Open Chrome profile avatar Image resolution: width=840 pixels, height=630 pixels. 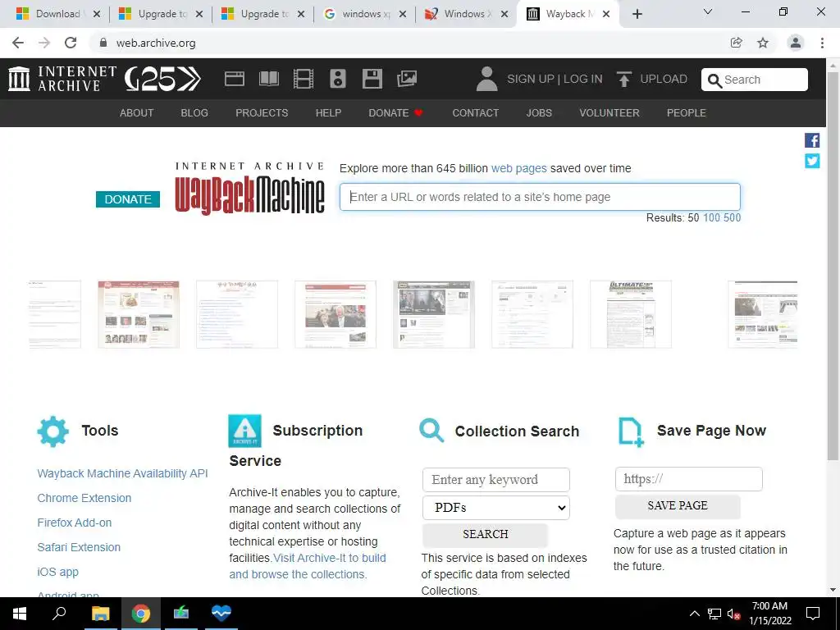796,43
